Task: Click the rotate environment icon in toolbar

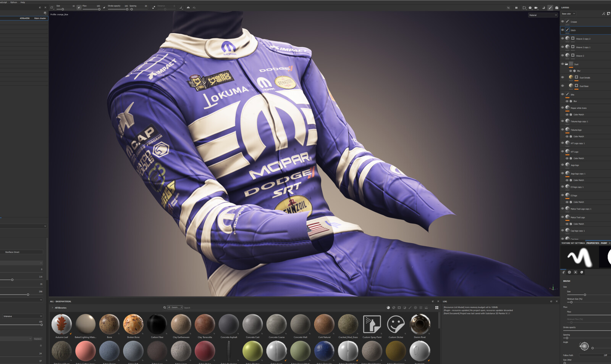Action: point(543,8)
